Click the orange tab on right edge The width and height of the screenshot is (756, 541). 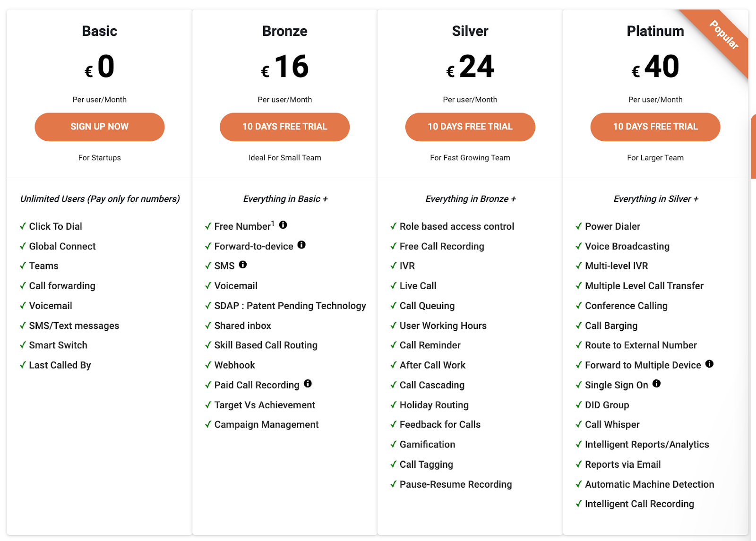(x=753, y=146)
